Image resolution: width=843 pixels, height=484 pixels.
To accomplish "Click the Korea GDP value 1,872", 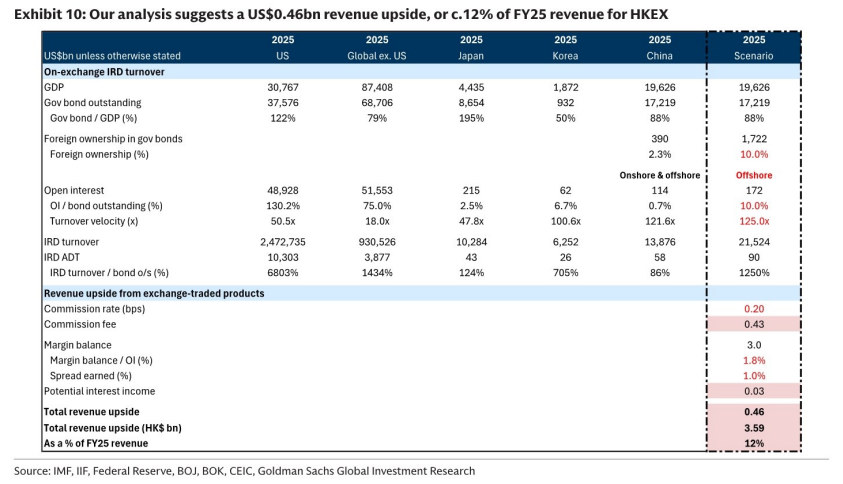I will [566, 87].
